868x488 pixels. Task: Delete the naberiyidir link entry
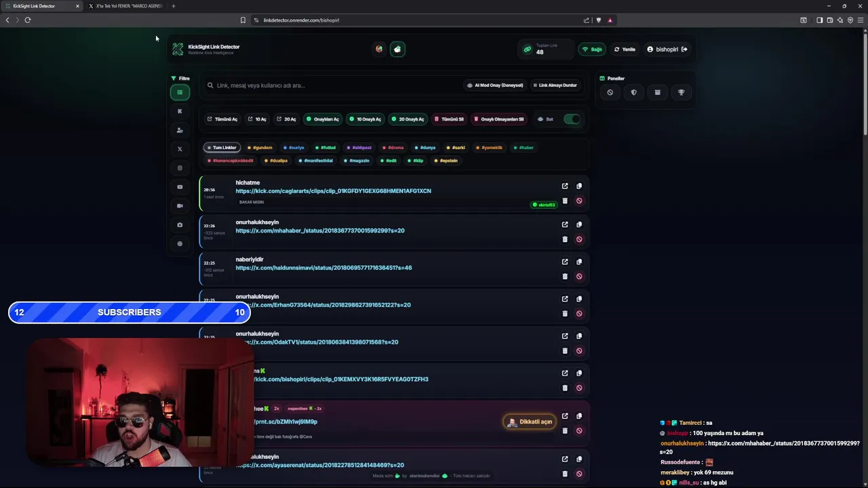565,277
